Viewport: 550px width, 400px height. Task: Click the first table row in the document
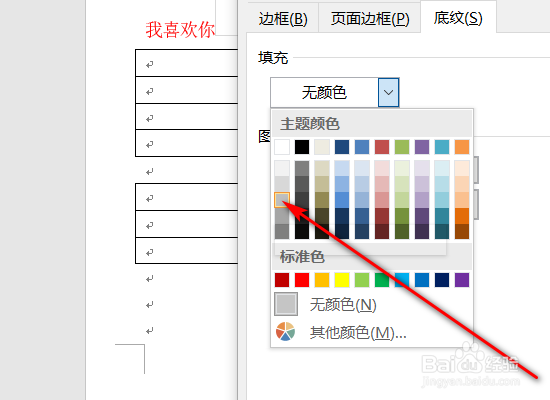[187, 63]
